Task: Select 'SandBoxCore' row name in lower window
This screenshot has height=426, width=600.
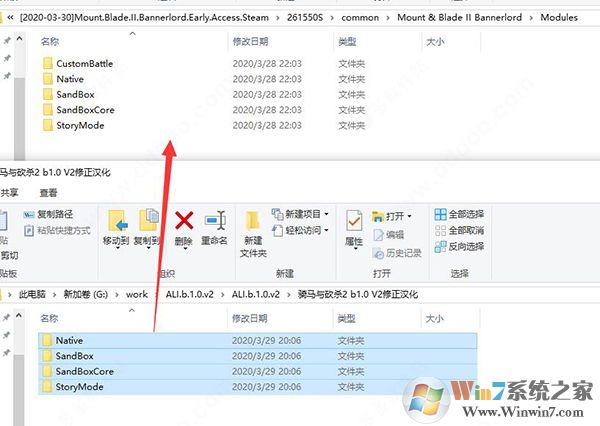Action: click(x=85, y=371)
